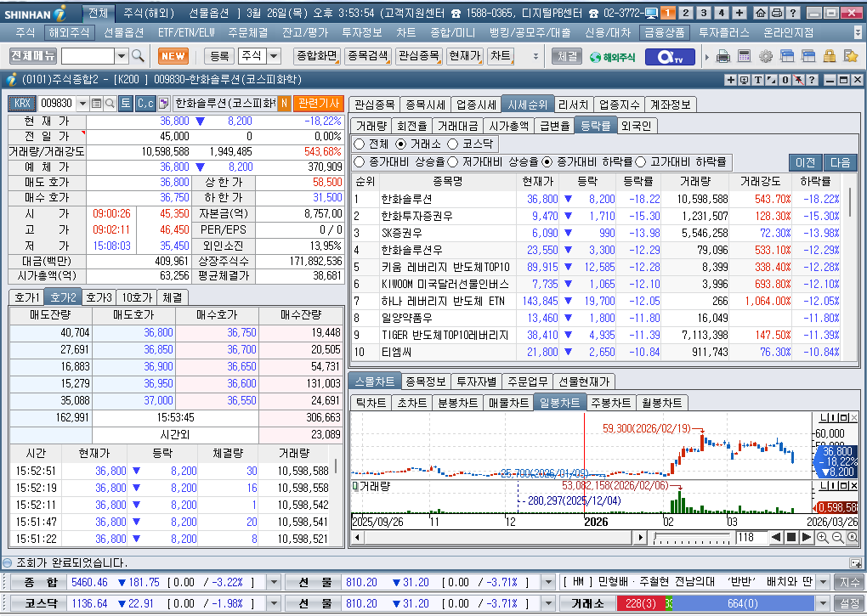Image resolution: width=867 pixels, height=616 pixels.
Task: Open the alpha TV button
Action: click(670, 56)
